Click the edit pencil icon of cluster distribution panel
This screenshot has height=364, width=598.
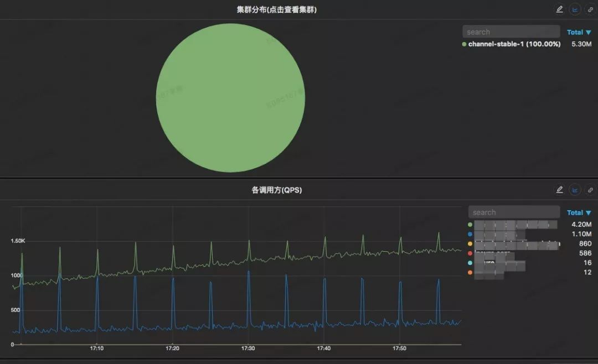[x=559, y=9]
